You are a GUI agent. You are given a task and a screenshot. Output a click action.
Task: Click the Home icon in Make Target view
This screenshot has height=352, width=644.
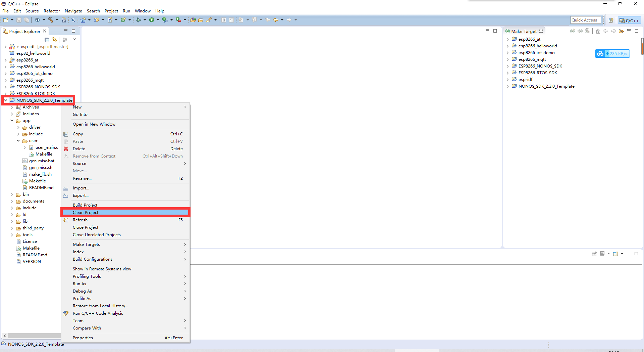tap(598, 31)
